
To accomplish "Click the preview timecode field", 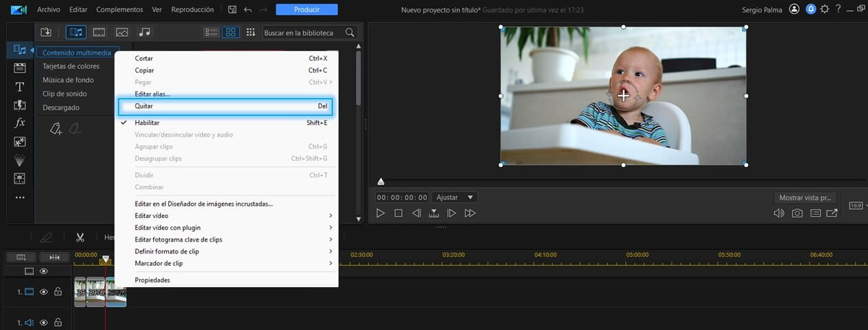I will (402, 197).
